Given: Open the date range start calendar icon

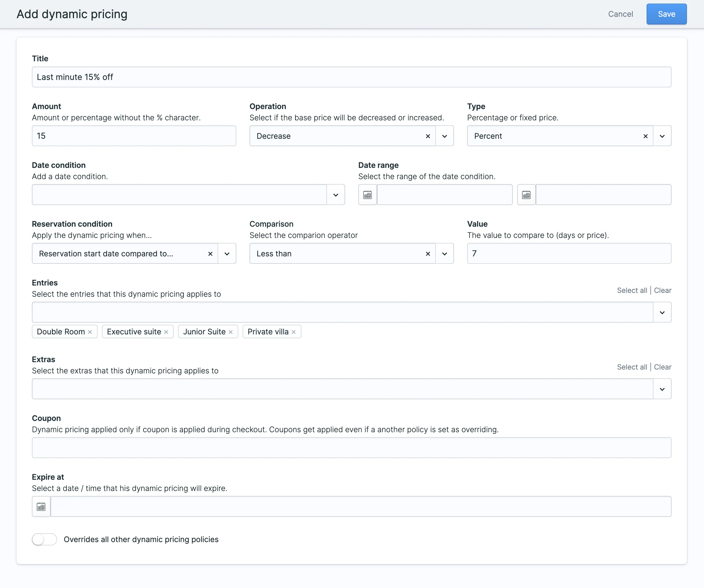Looking at the screenshot, I should click(x=367, y=195).
